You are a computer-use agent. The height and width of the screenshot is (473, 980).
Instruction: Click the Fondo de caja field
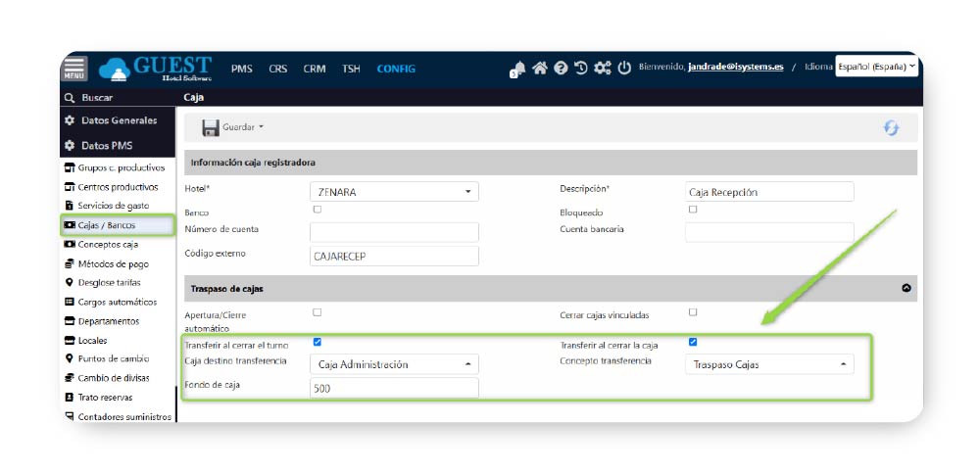394,388
